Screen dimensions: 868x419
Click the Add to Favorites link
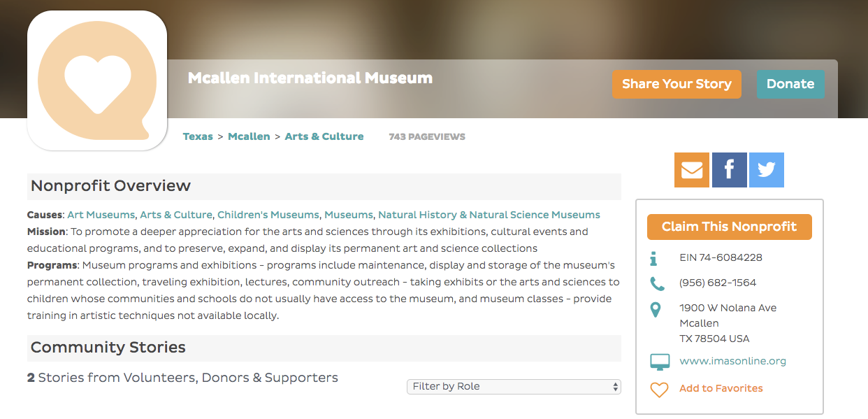tap(721, 388)
